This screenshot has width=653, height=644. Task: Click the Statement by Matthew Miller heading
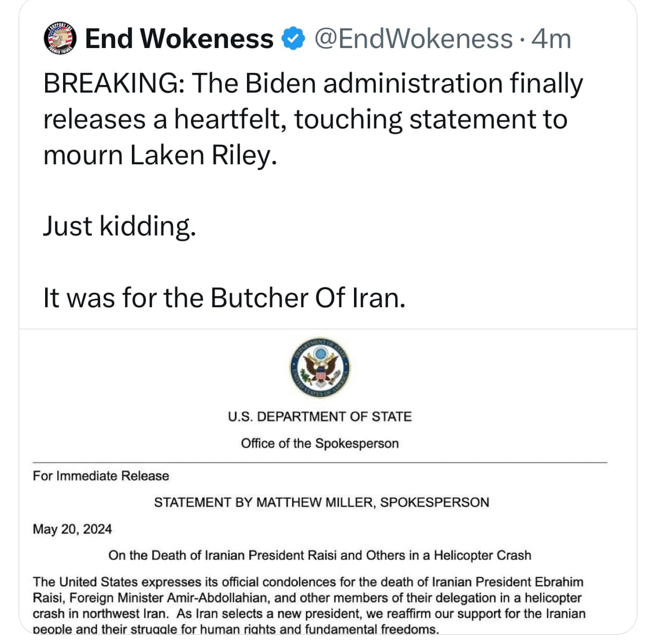click(322, 502)
